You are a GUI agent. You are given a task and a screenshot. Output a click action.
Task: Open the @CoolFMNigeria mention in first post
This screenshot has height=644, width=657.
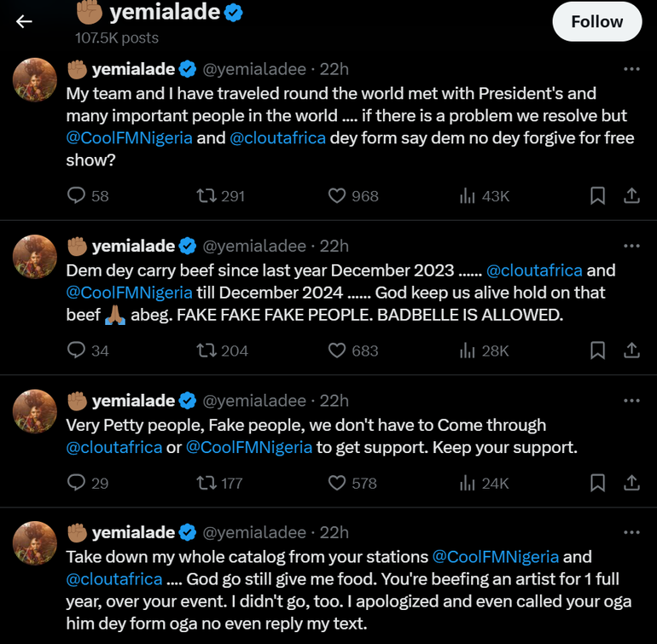(130, 137)
